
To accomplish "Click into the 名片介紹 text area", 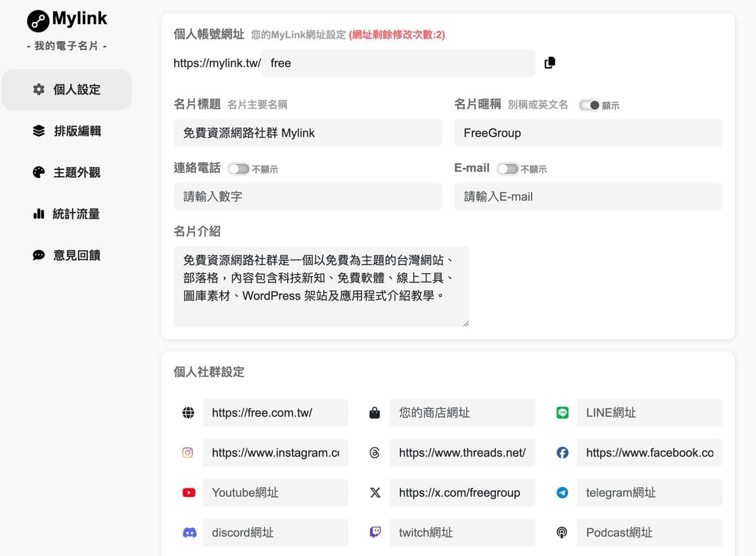I will 321,287.
